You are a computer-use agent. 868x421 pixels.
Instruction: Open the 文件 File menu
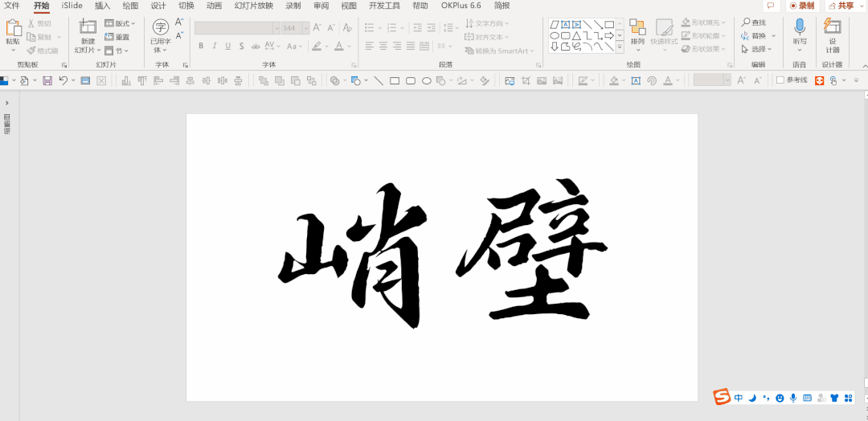(12, 6)
